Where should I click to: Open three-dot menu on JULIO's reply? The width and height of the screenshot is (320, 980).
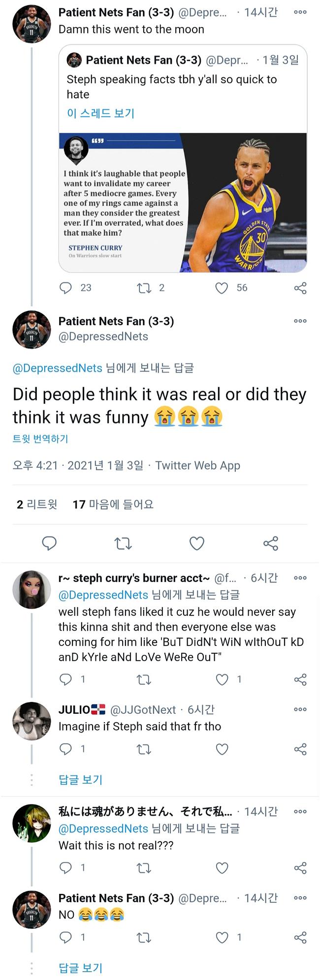click(300, 709)
